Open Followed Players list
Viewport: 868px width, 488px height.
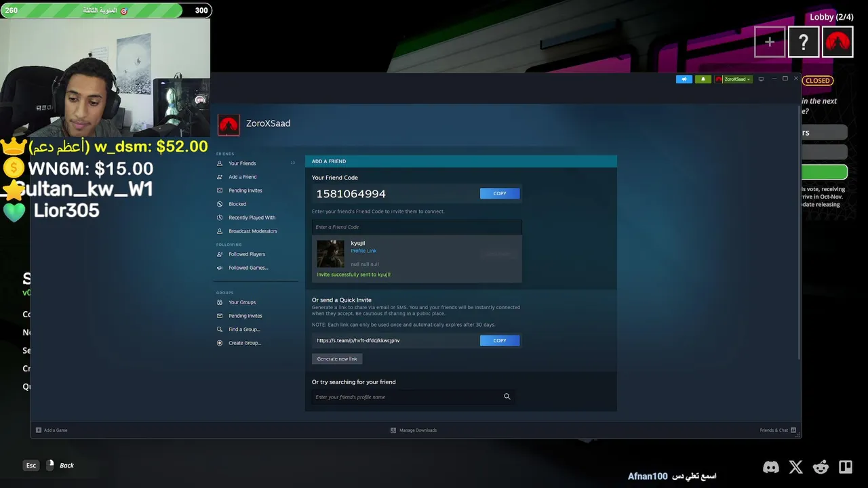[x=247, y=254]
